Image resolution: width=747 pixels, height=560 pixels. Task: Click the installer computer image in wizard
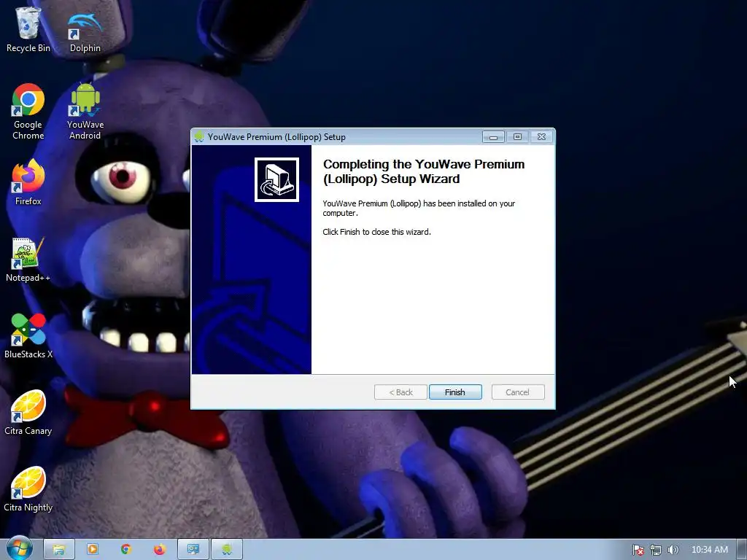(x=276, y=179)
